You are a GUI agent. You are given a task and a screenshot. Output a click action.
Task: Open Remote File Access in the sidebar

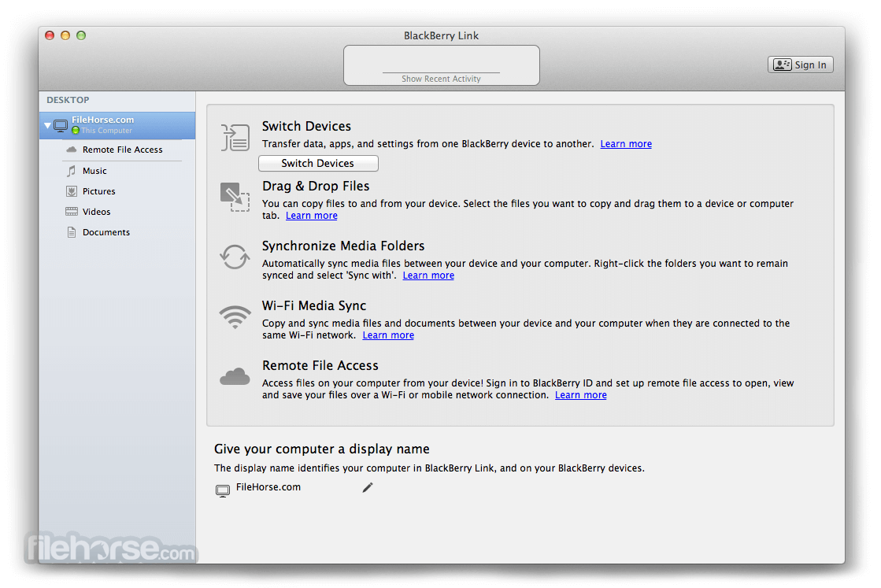(x=123, y=150)
